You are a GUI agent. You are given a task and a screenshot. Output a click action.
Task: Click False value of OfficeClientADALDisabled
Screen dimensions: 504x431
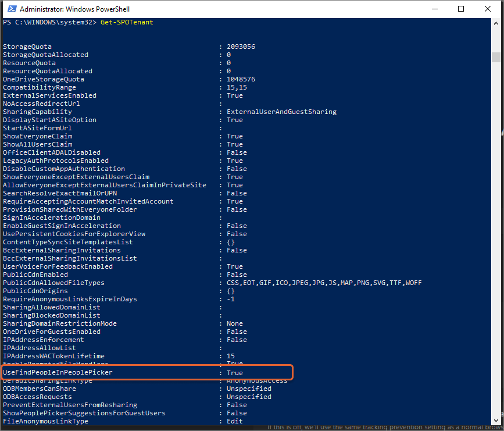237,152
